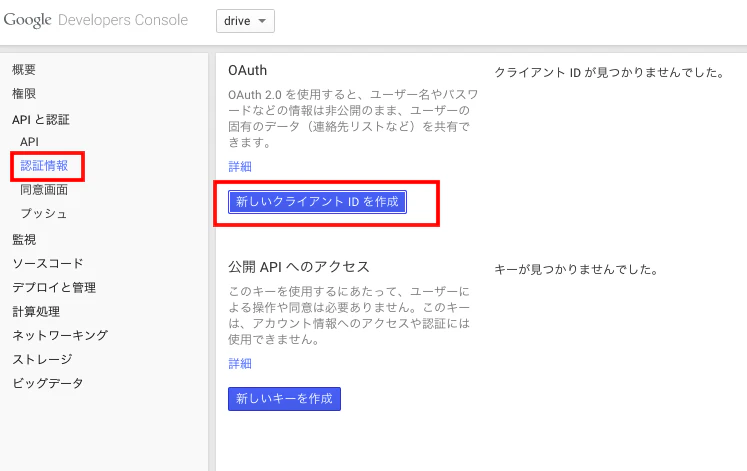
Task: Open ビッグデータ in the sidebar
Action: click(x=48, y=383)
